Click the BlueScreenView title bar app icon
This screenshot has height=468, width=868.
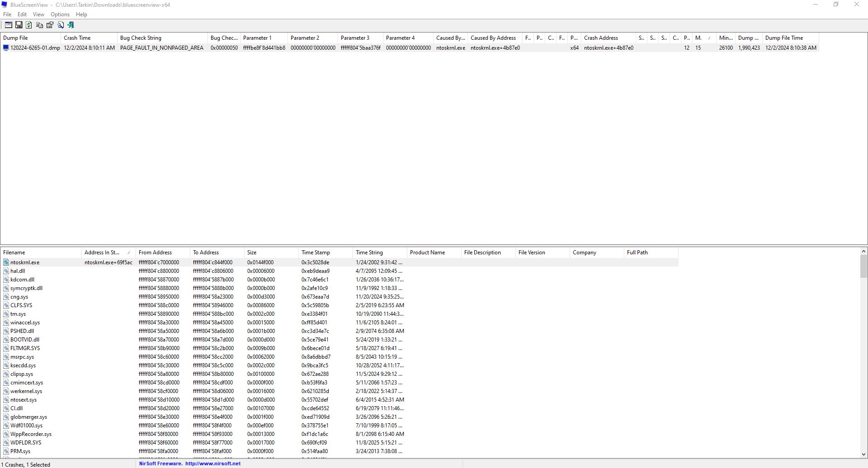tap(5, 5)
